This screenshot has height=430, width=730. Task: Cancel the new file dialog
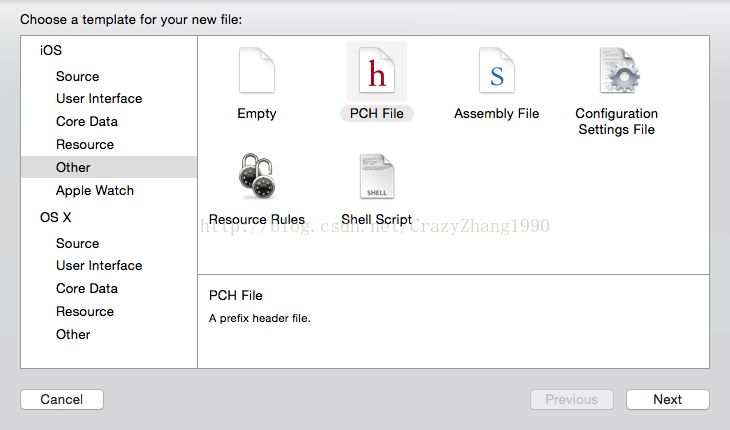62,399
